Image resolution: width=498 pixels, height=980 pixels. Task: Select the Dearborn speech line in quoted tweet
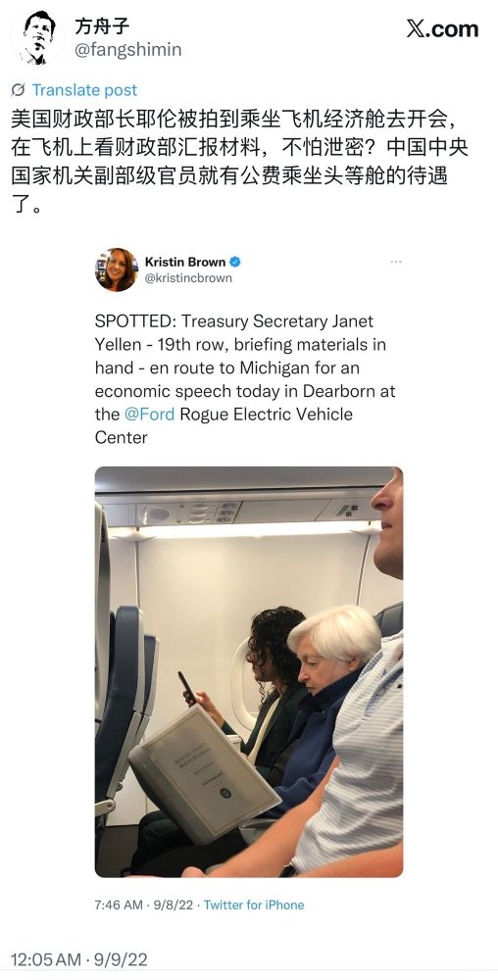pyautogui.click(x=245, y=391)
